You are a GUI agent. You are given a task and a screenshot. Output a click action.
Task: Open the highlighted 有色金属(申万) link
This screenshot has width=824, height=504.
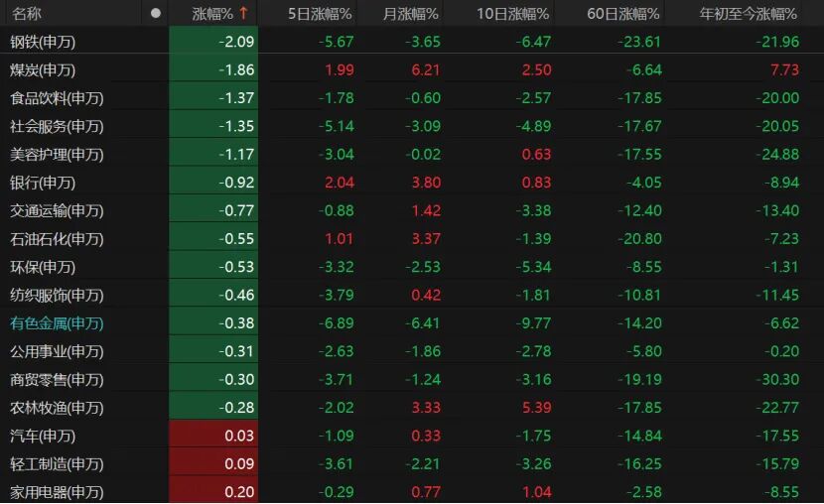pos(57,323)
